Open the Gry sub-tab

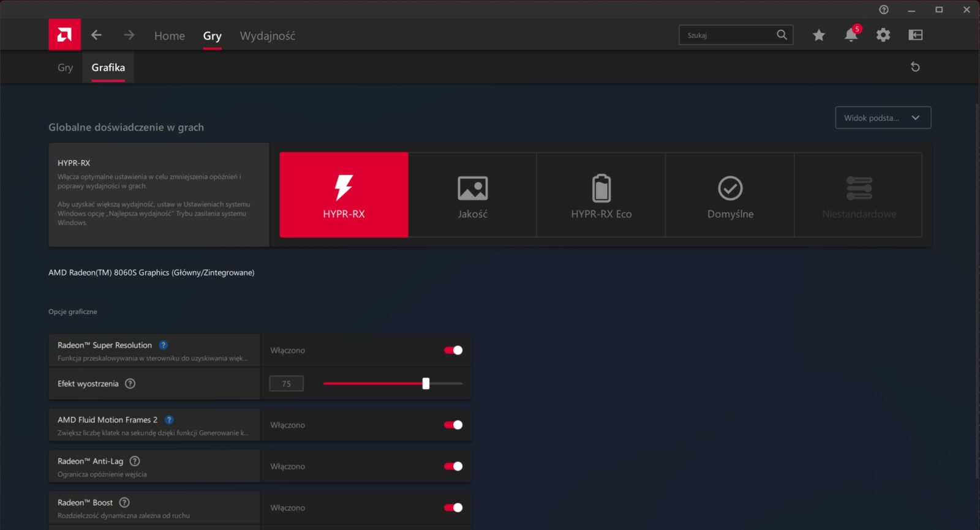[65, 67]
